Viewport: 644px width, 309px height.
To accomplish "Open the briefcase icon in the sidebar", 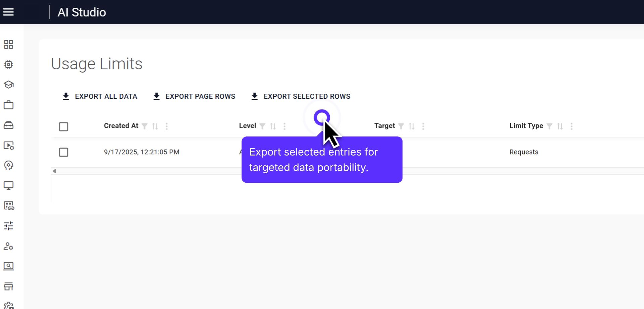I will (9, 105).
